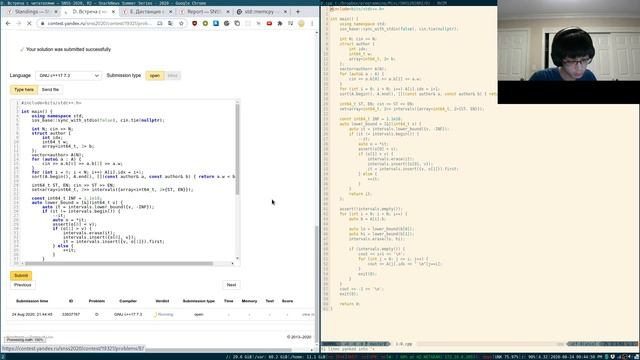Open the red YouTube-style extension icon
Viewport: 640px width, 360px height.
(x=269, y=24)
